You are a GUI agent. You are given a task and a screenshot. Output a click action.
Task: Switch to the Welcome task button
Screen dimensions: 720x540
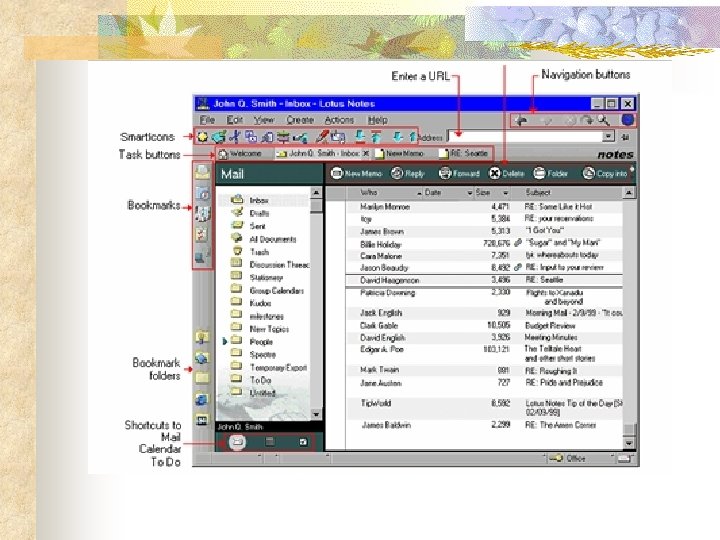pyautogui.click(x=241, y=154)
